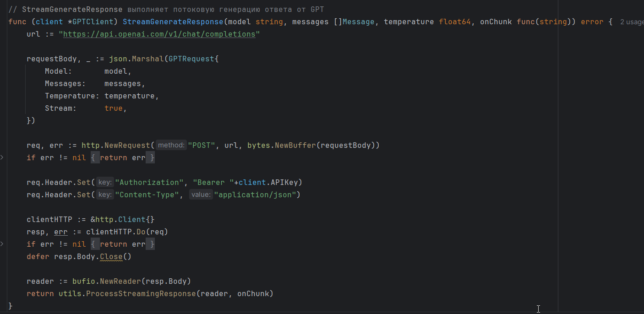Click the Russian comment line above the function
Image resolution: width=644 pixels, height=314 pixels.
coord(166,10)
